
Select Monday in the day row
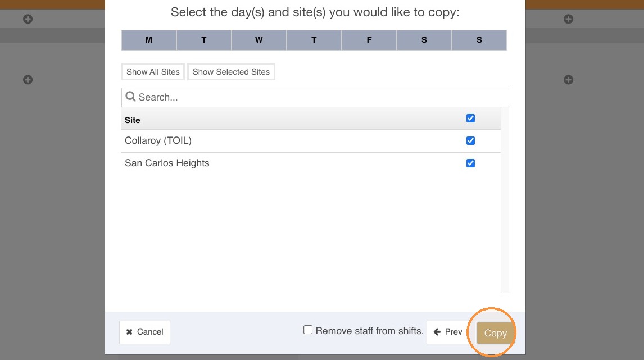tap(149, 40)
